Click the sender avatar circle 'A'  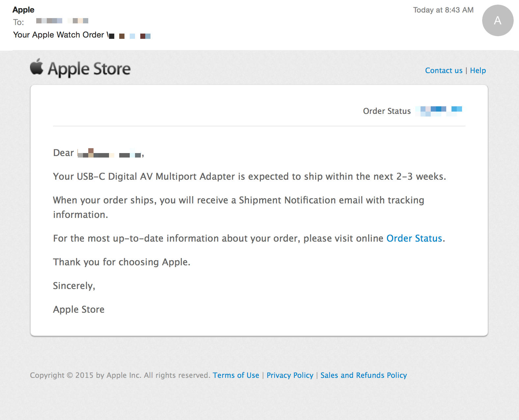tap(498, 20)
